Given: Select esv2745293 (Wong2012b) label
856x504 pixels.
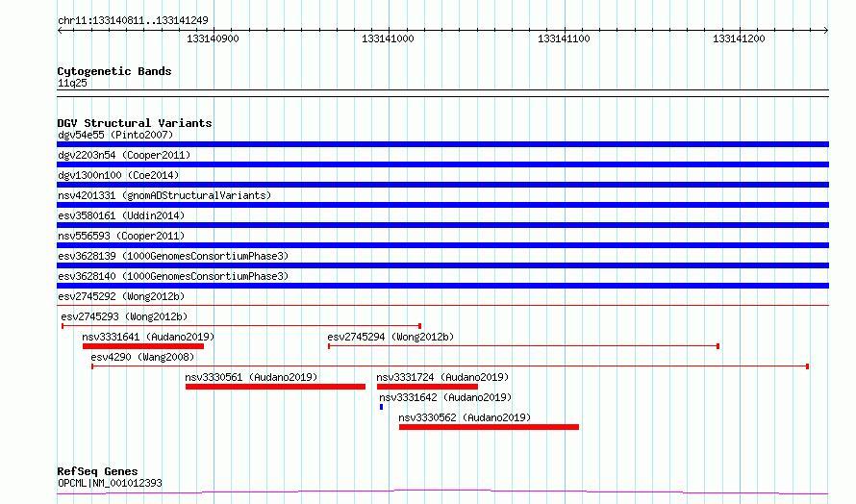Looking at the screenshot, I should pyautogui.click(x=124, y=316).
